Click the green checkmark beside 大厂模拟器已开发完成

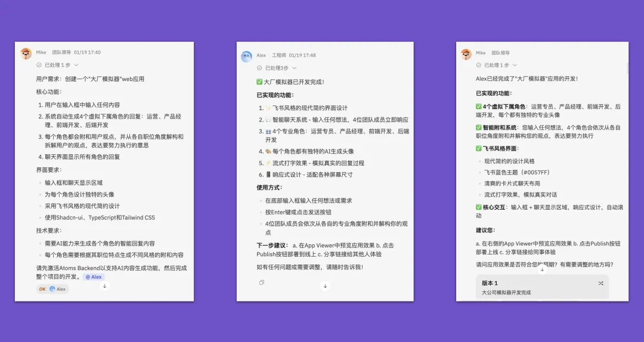259,82
